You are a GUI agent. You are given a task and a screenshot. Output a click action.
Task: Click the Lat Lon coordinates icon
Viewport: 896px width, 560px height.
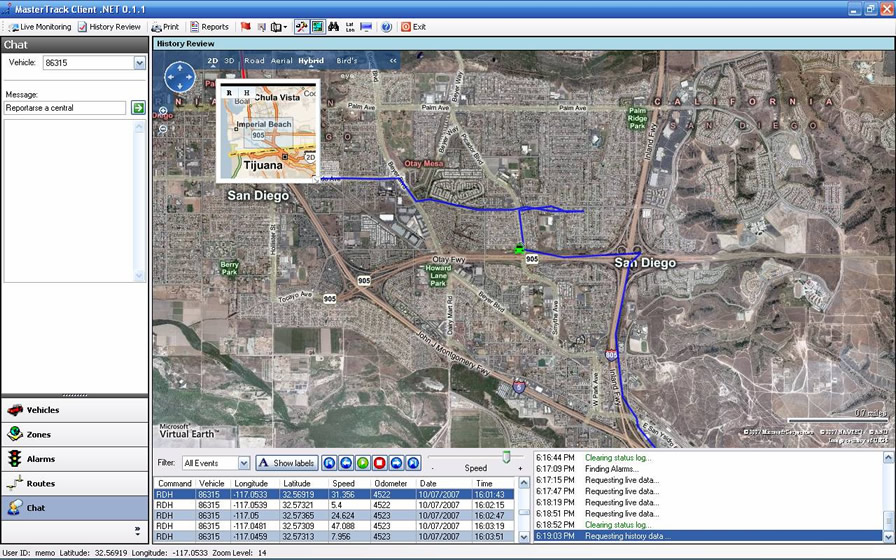point(350,27)
